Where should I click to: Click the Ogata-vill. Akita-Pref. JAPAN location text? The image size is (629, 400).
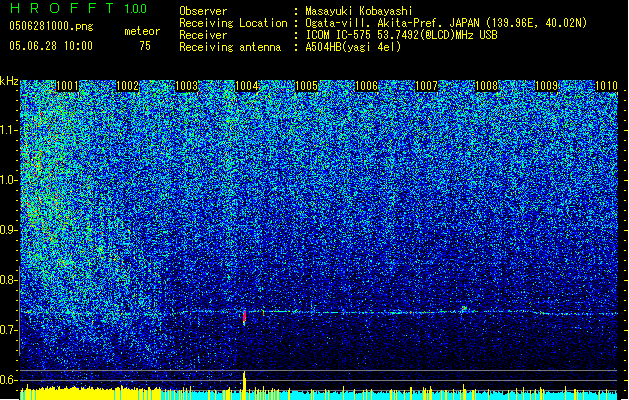[446, 23]
